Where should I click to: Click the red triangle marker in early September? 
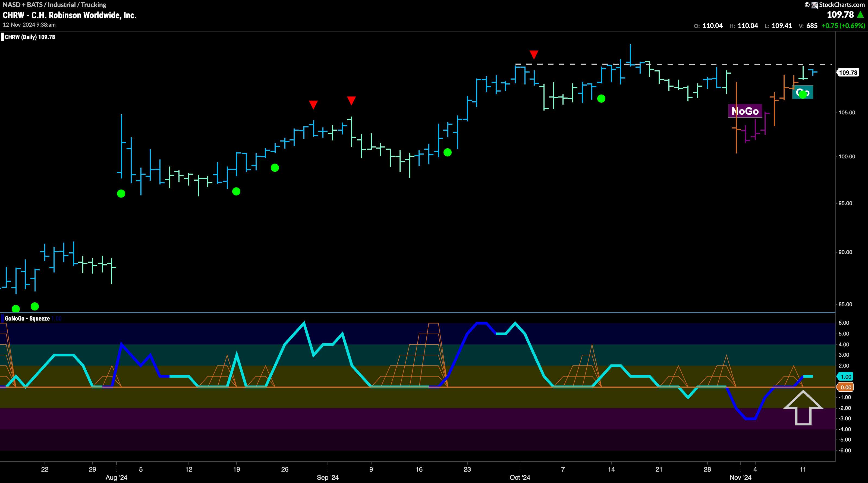click(351, 101)
